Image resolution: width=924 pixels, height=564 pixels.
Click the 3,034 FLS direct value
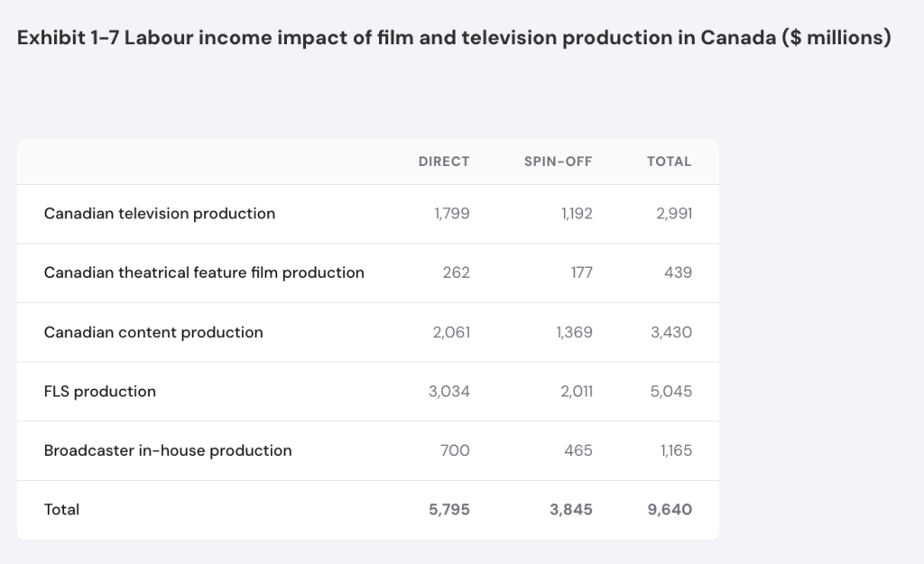[x=449, y=392]
